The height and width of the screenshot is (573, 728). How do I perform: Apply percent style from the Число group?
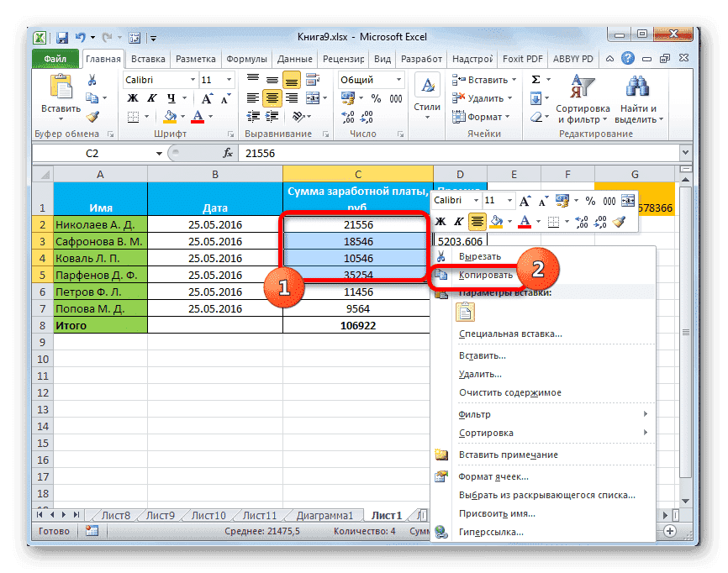377,97
